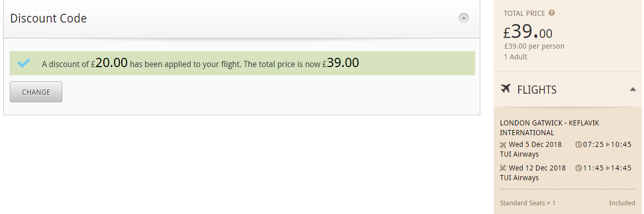This screenshot has width=644, height=214.
Task: Select the FLIGHTS section heading
Action: (537, 90)
